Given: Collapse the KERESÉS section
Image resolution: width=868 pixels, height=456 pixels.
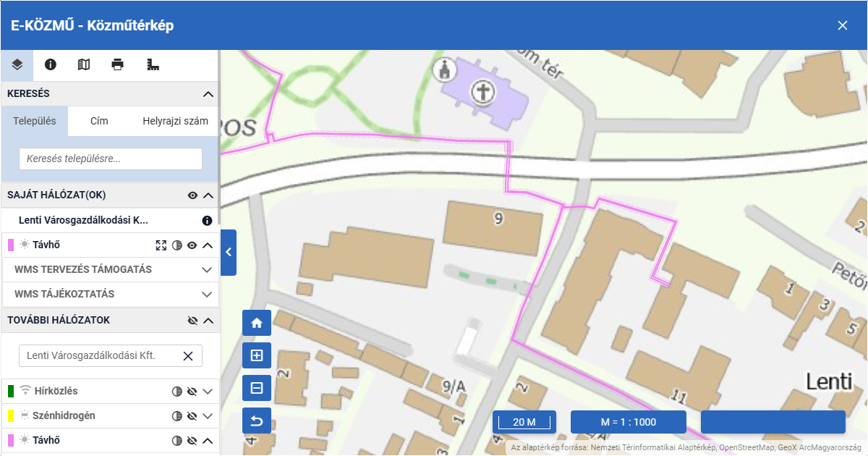Looking at the screenshot, I should [208, 94].
